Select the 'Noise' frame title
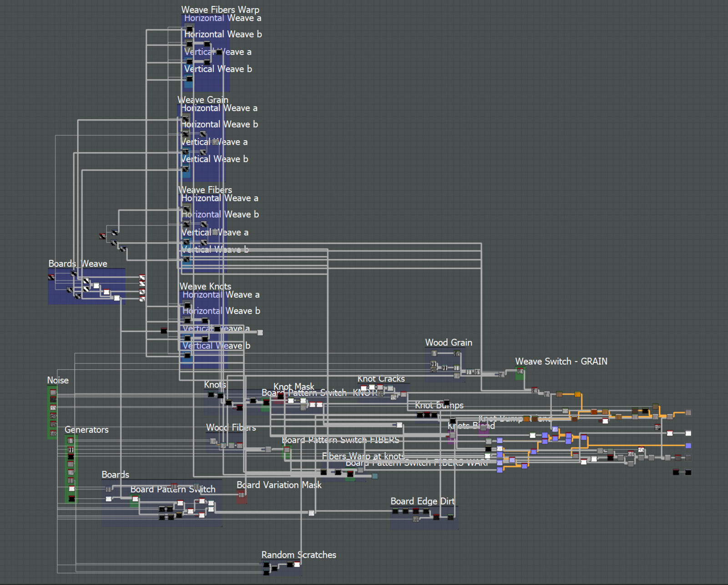 point(58,380)
